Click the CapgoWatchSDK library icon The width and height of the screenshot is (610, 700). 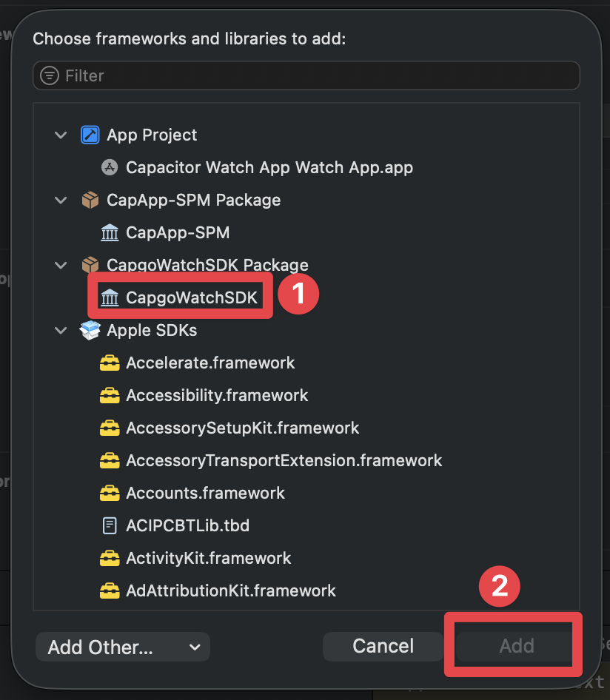point(110,297)
